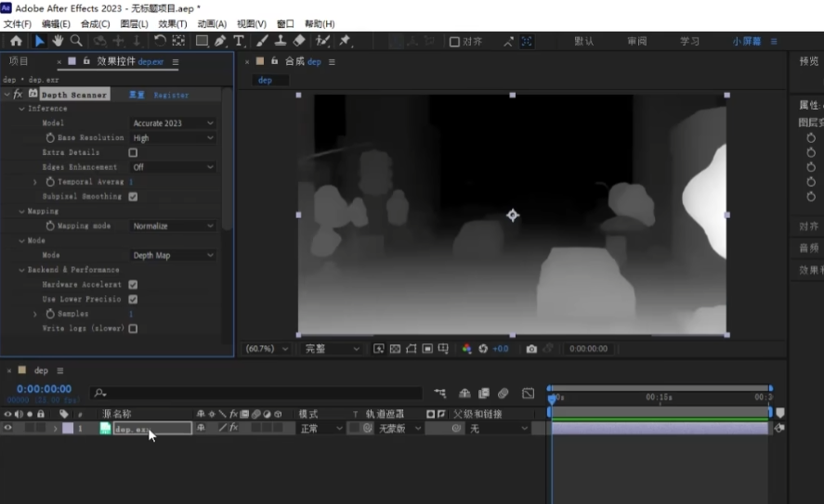
Task: Select the Pen tool
Action: 220,41
